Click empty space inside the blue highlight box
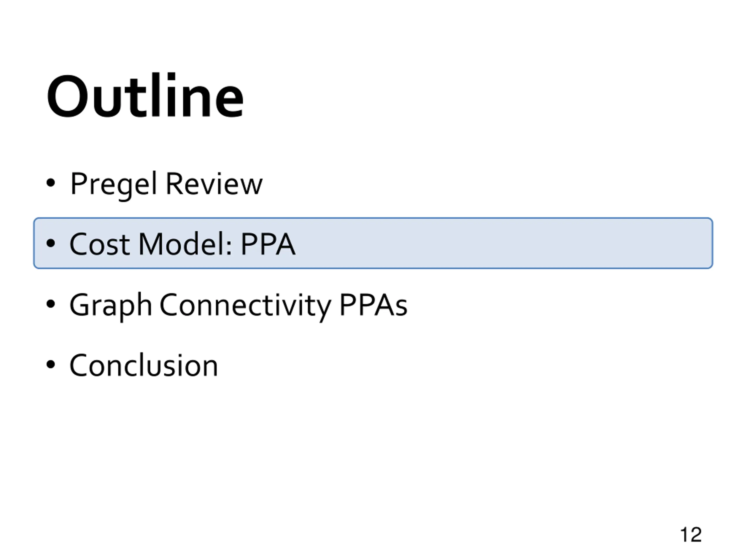 pos(507,243)
